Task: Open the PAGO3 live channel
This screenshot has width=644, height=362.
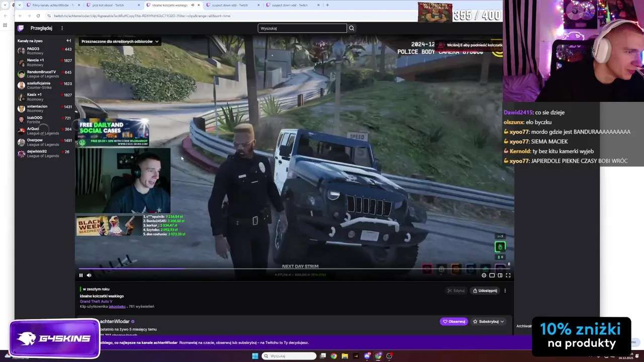Action: point(45,51)
